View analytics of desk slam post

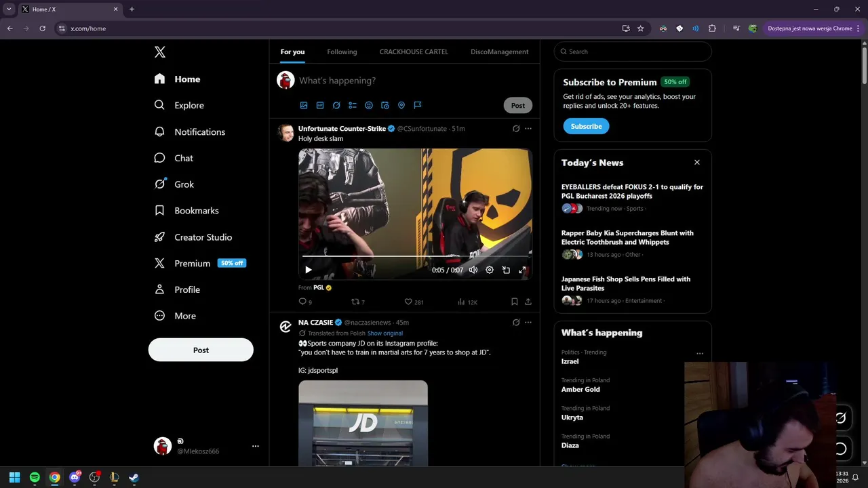pos(467,302)
